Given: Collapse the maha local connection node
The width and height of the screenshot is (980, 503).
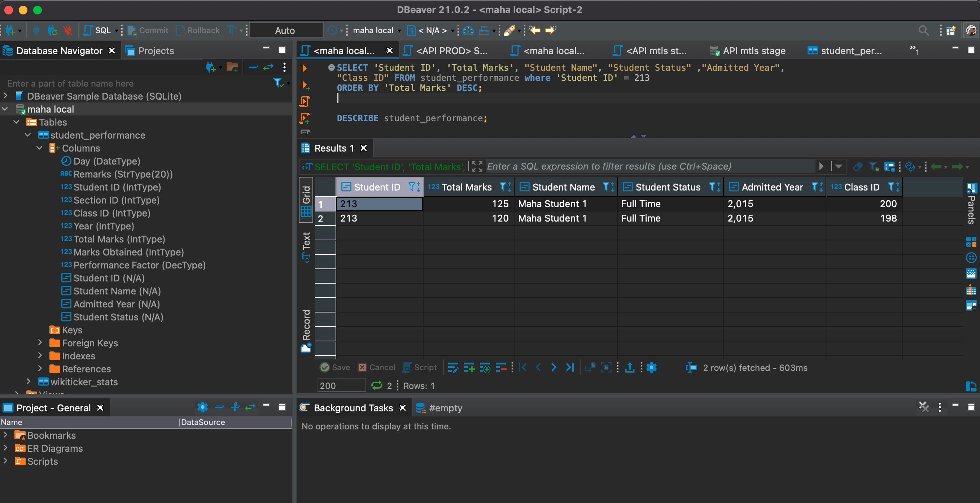Looking at the screenshot, I should pyautogui.click(x=5, y=109).
